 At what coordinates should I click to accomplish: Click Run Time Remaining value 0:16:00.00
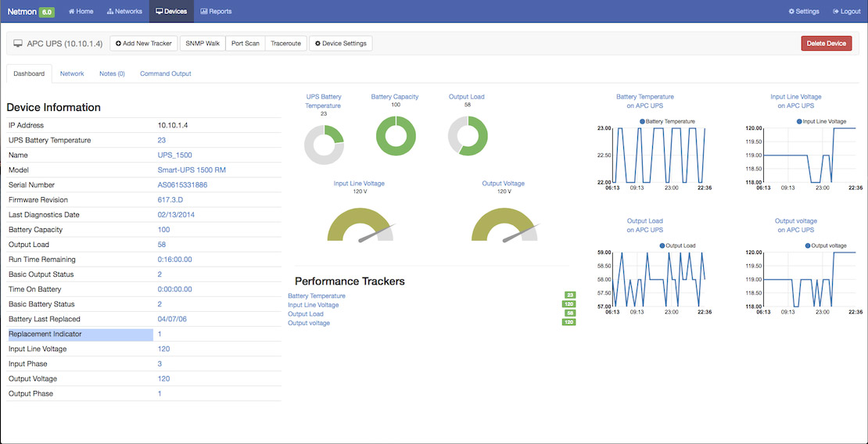(175, 260)
